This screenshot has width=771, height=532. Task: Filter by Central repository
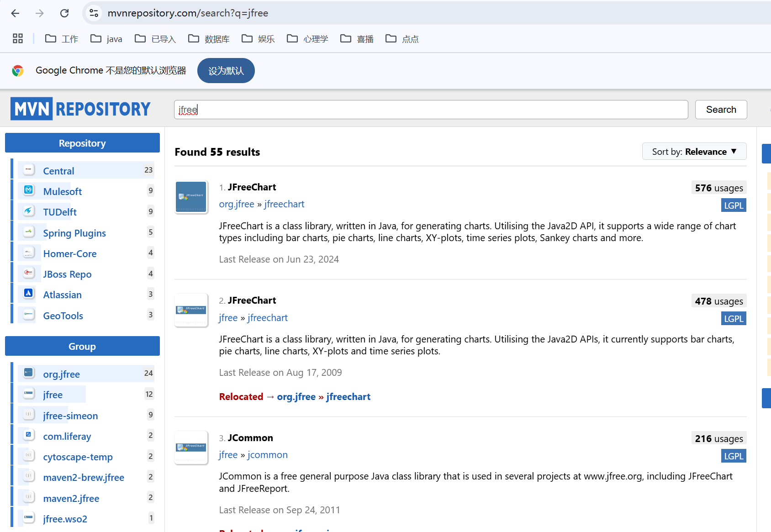point(58,171)
